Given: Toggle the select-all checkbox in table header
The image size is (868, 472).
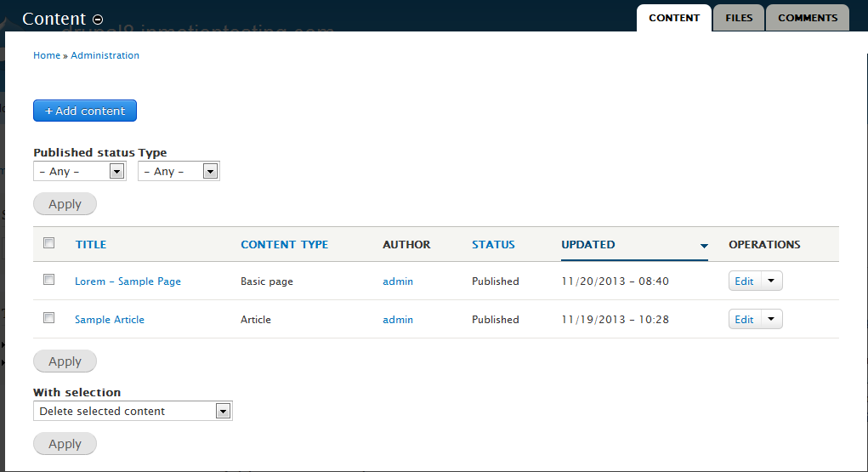Looking at the screenshot, I should click(49, 243).
